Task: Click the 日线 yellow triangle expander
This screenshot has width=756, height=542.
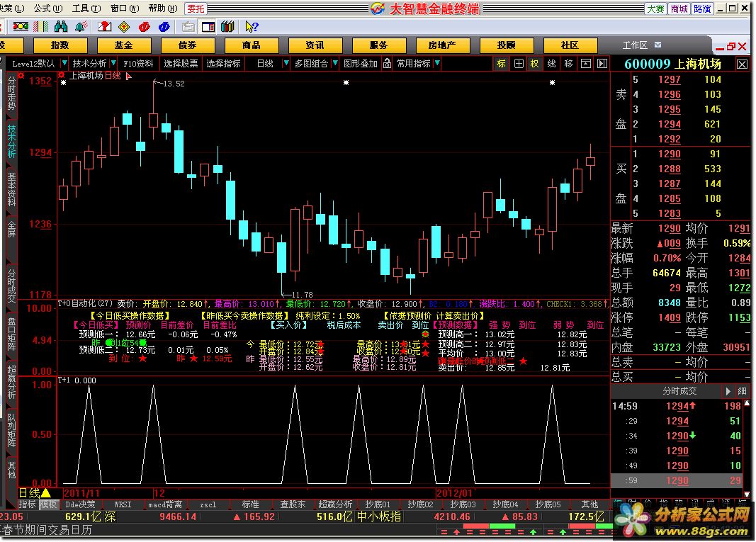Action: coord(46,493)
